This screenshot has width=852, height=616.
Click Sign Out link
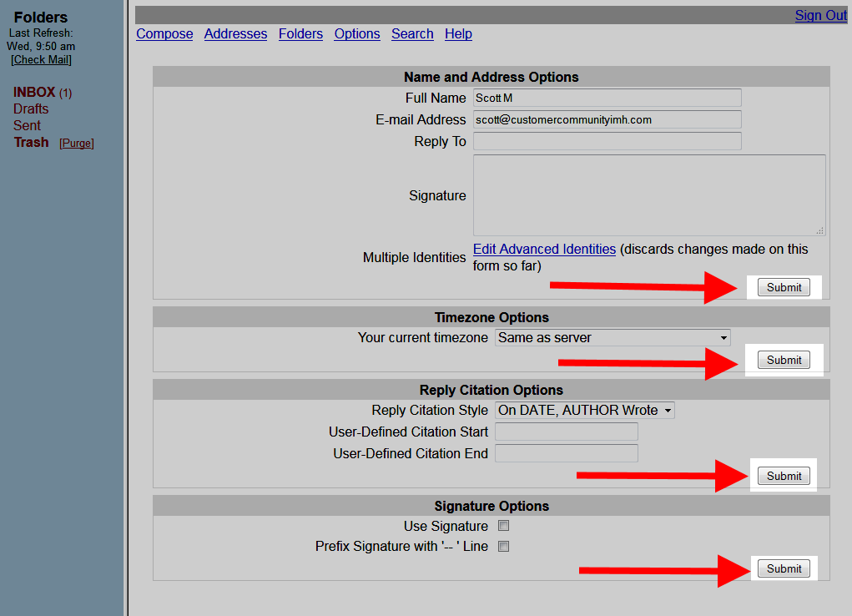(x=820, y=15)
